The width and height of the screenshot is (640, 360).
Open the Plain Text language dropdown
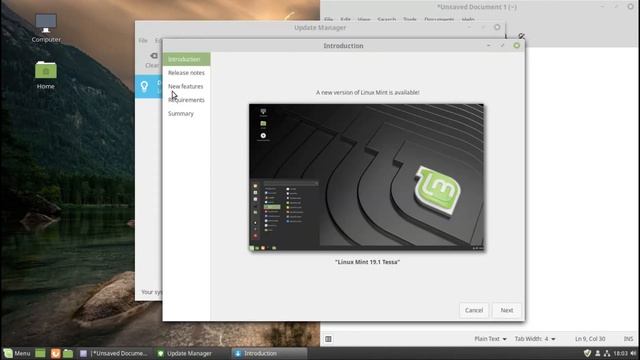tap(490, 339)
